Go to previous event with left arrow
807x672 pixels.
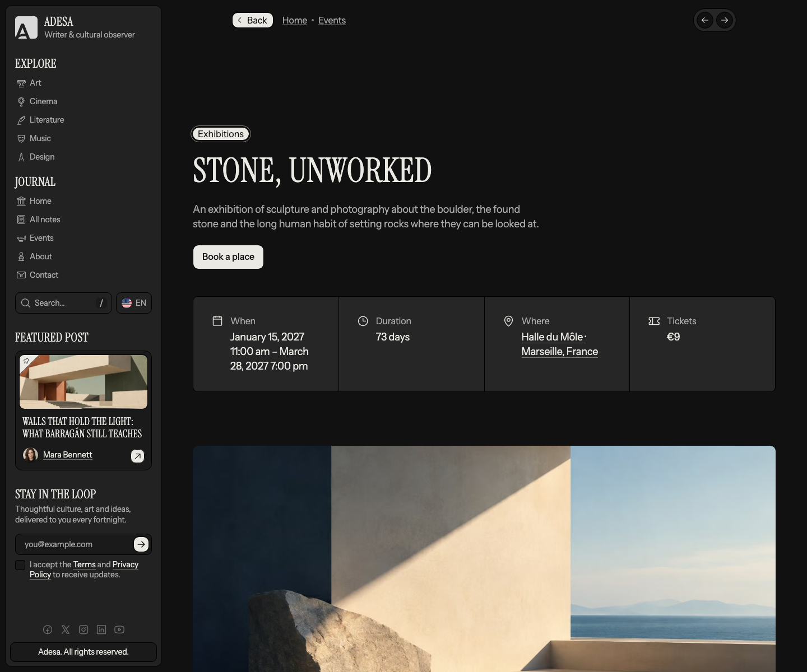click(705, 20)
